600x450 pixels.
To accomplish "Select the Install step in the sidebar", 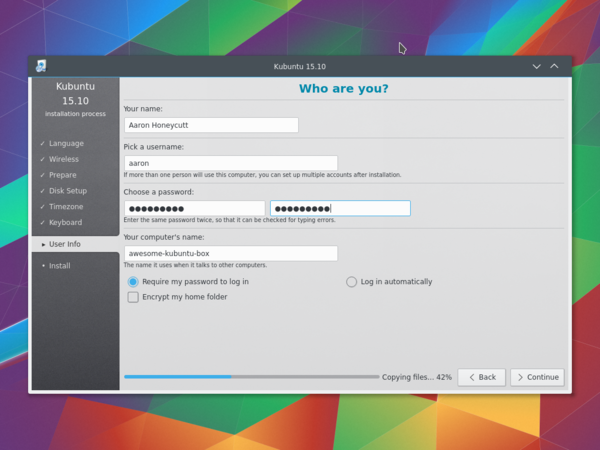I will [59, 266].
